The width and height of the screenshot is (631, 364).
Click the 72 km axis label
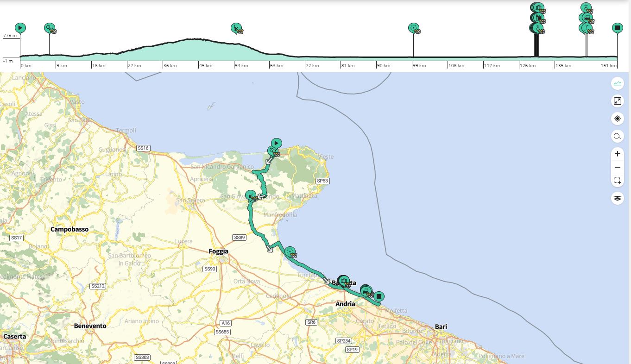(312, 66)
